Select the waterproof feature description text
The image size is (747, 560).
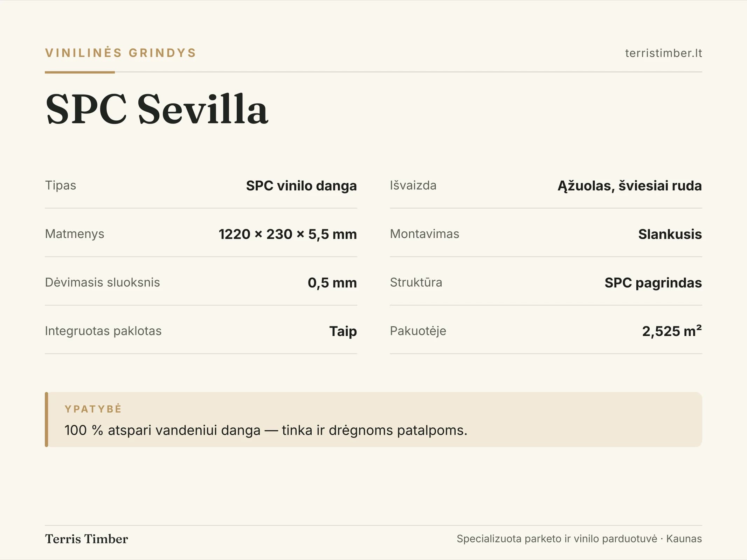click(266, 430)
